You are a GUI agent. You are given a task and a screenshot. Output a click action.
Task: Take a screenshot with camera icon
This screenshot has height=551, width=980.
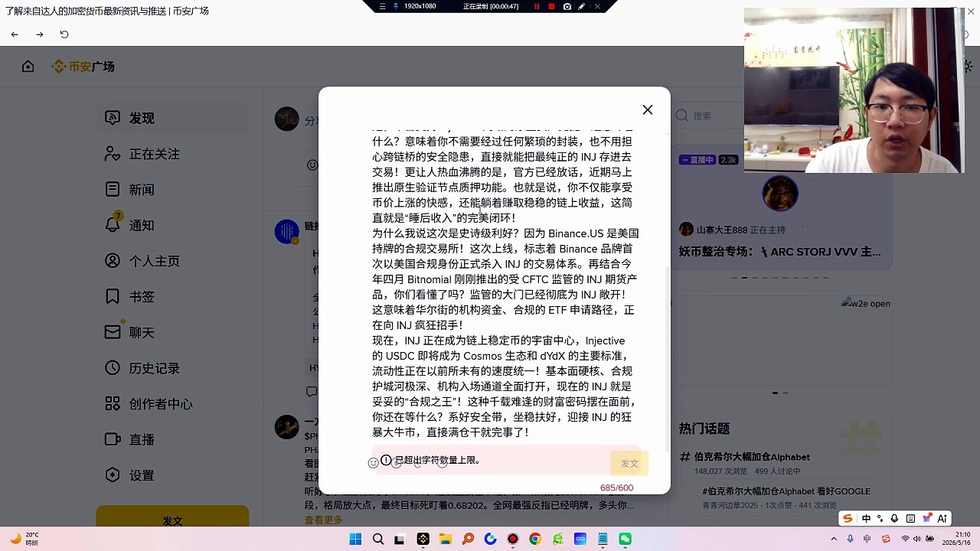click(x=567, y=6)
